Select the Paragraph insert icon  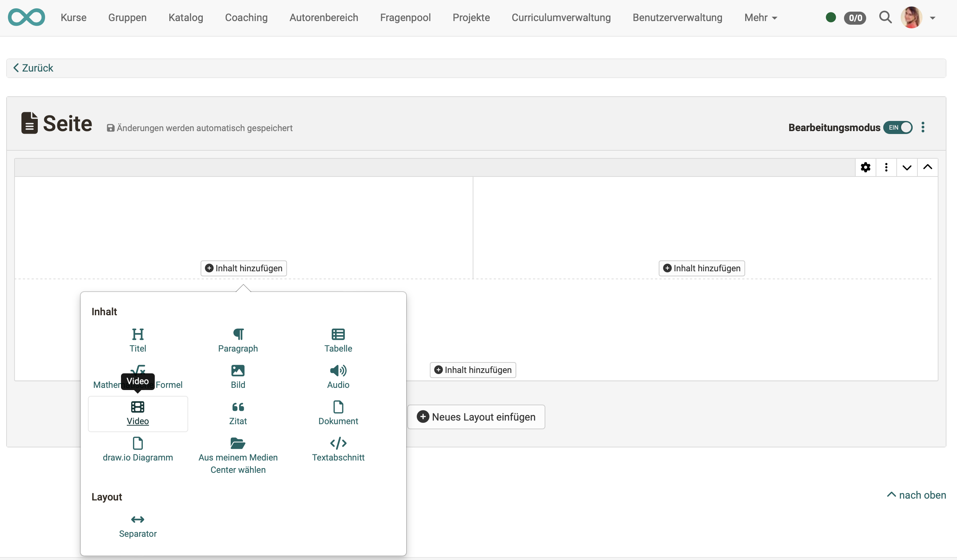(x=237, y=339)
